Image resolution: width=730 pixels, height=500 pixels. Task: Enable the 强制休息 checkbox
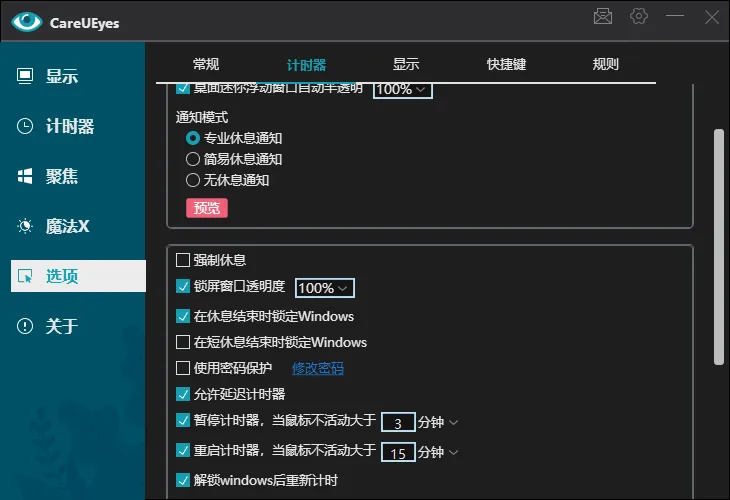183,260
